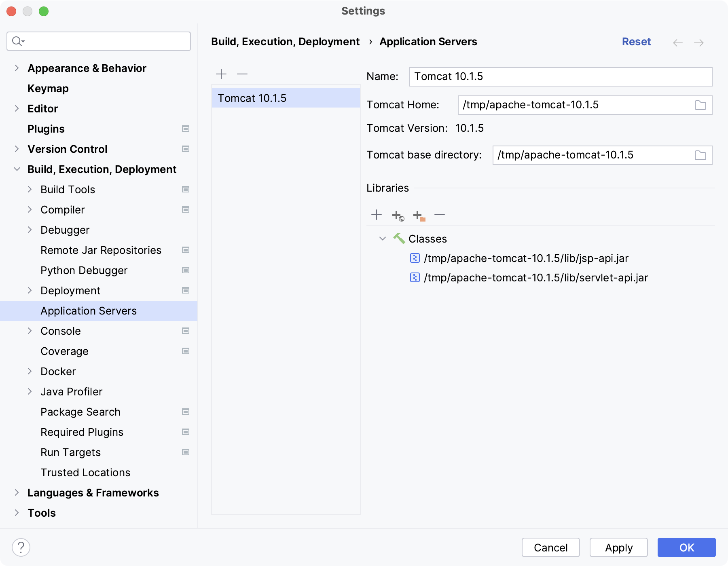
Task: Expand the Version Control section
Action: click(17, 149)
